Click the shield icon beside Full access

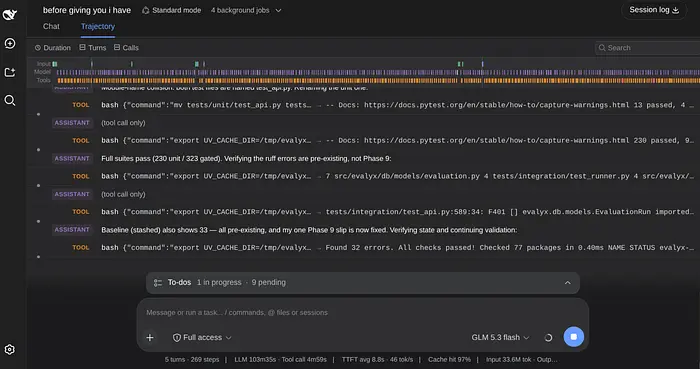tap(177, 338)
